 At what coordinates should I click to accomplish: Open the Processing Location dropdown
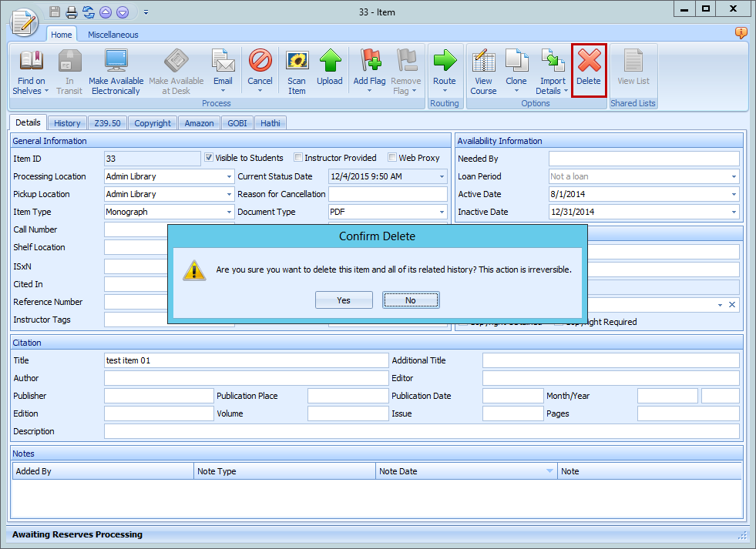pos(229,176)
